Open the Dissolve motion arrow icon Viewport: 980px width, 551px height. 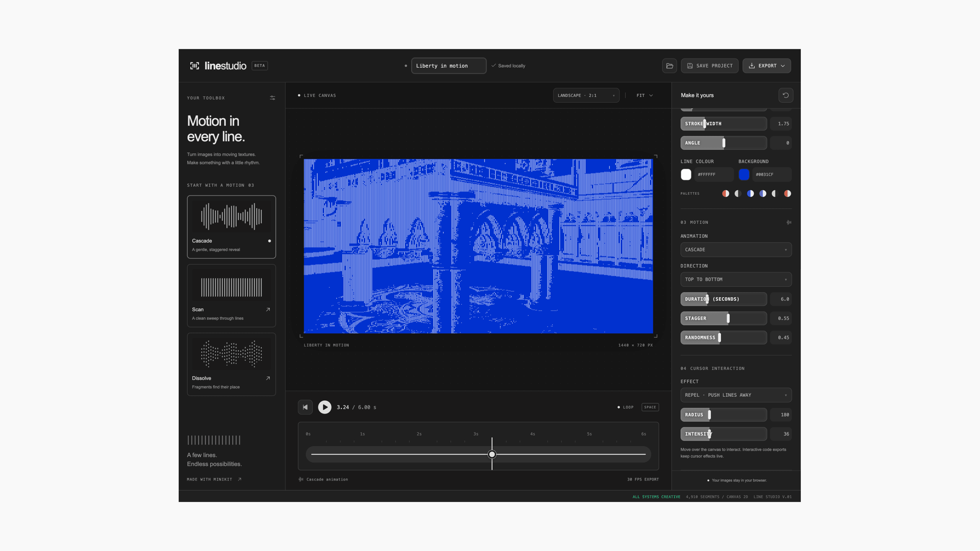click(268, 378)
